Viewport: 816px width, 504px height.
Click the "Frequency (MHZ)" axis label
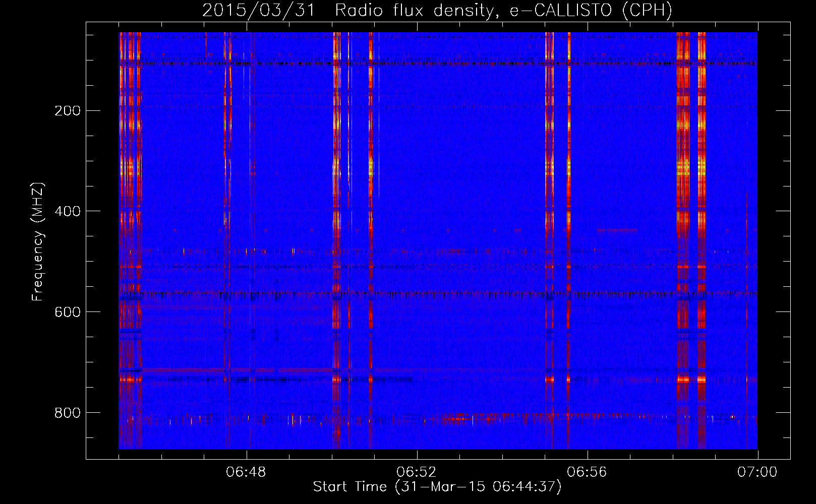coord(38,241)
